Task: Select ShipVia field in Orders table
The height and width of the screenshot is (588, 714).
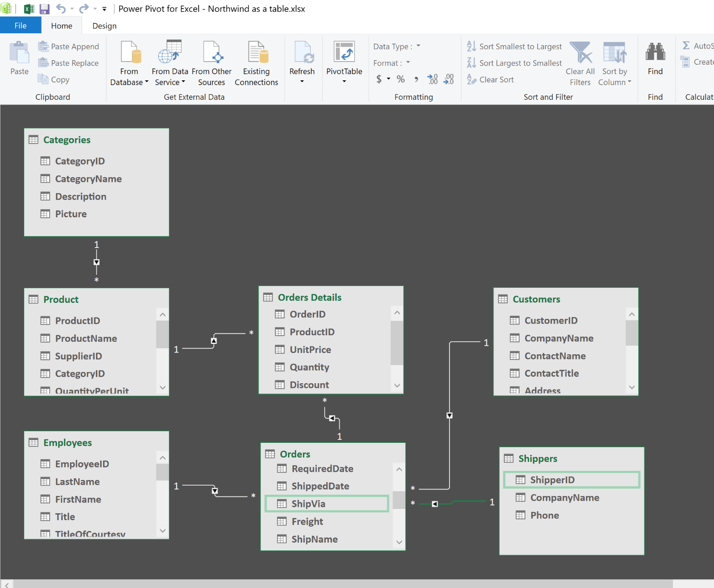Action: [x=327, y=504]
